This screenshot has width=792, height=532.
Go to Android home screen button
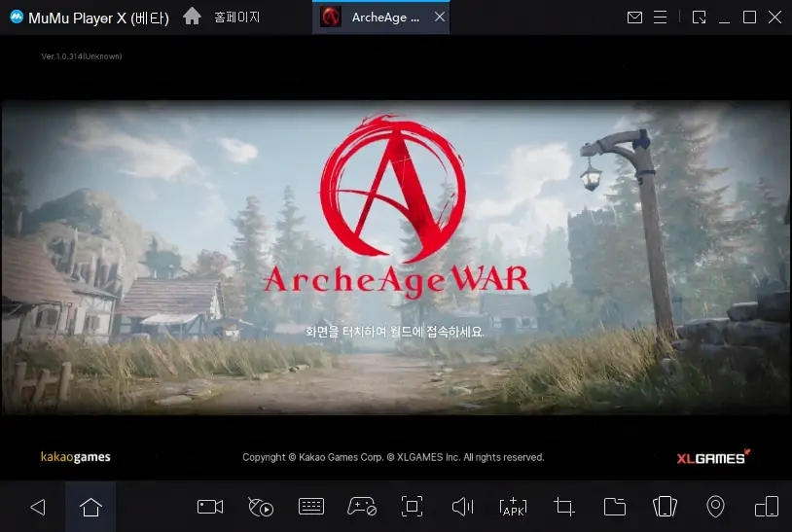[x=90, y=507]
